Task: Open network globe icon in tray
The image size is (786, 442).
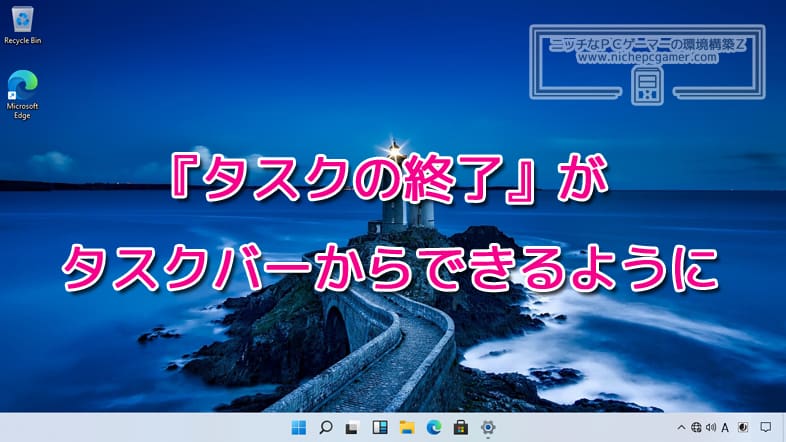Action: pyautogui.click(x=696, y=427)
